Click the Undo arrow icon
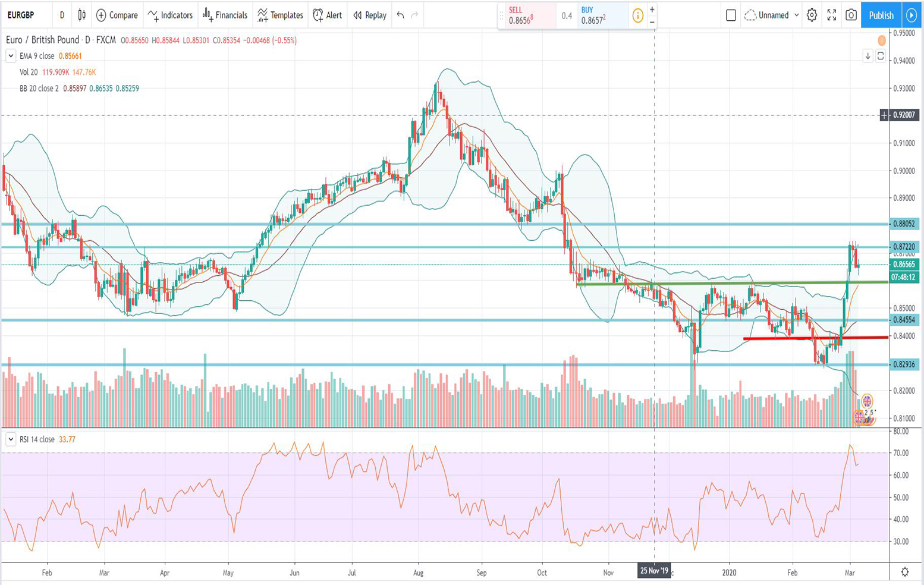The height and width of the screenshot is (585, 924). coord(400,15)
